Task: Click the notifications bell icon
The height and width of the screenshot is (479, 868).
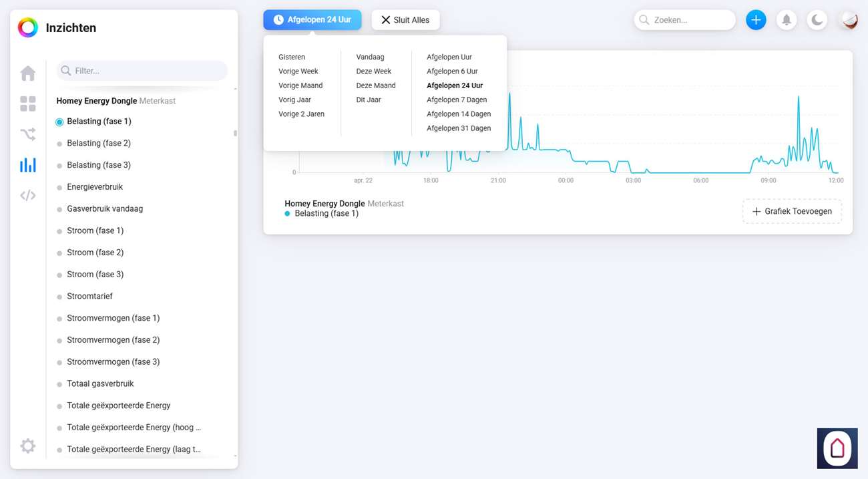Action: tap(787, 20)
